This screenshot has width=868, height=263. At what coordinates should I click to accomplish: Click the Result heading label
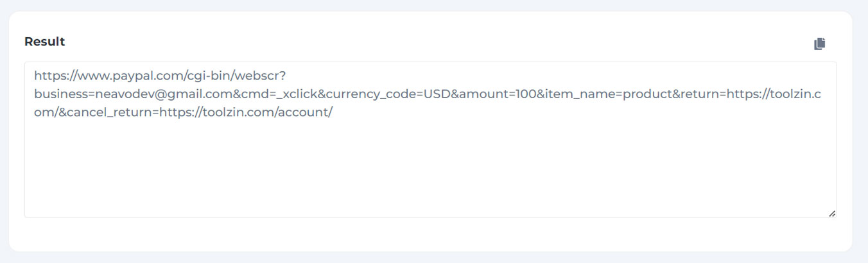pos(44,42)
